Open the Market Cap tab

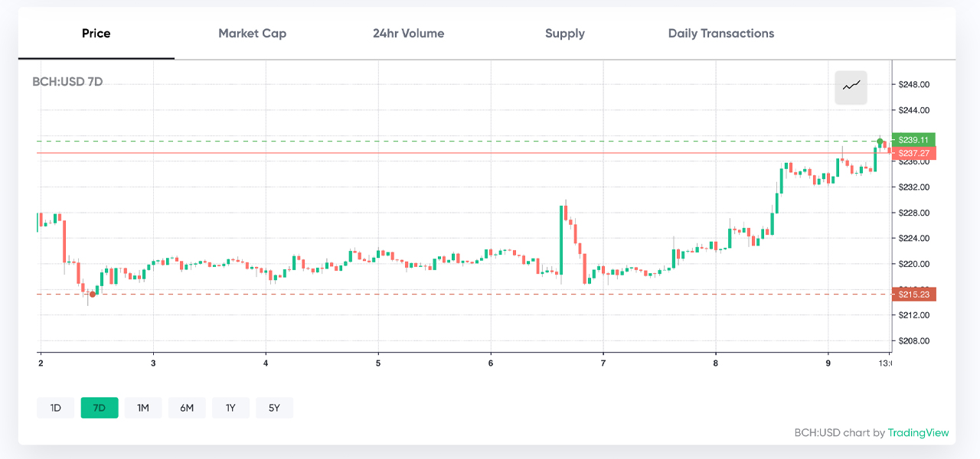tap(252, 34)
